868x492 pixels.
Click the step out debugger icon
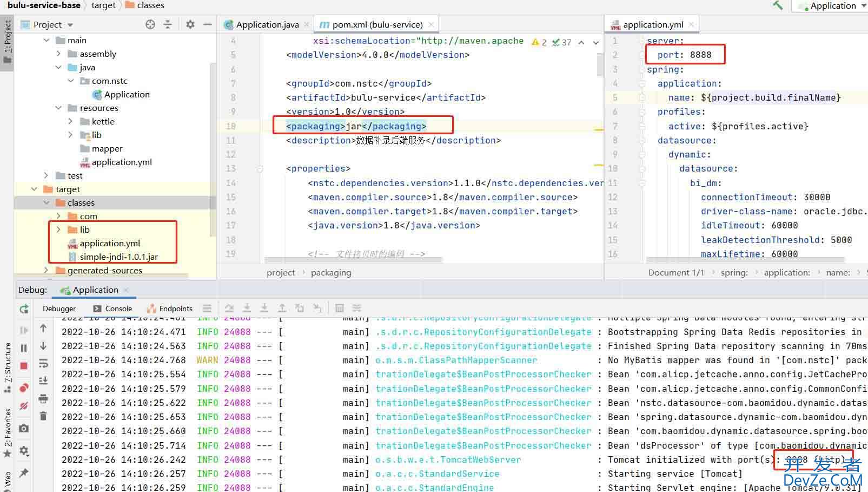click(x=282, y=308)
